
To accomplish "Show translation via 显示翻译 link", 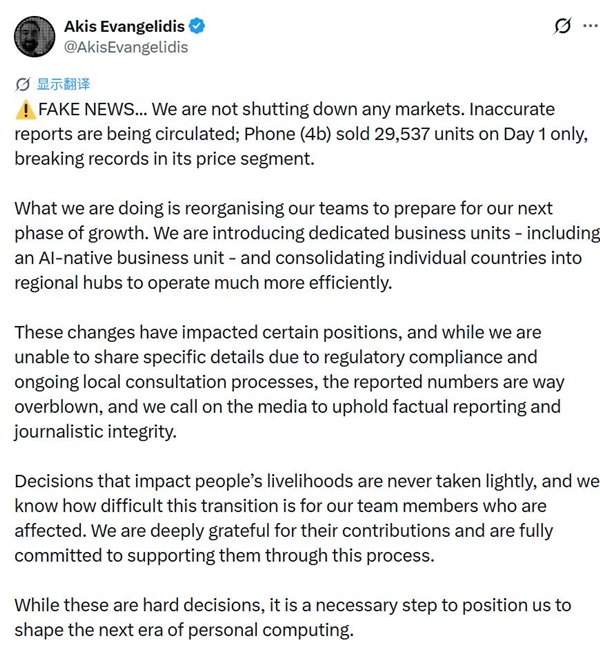I will [x=63, y=84].
